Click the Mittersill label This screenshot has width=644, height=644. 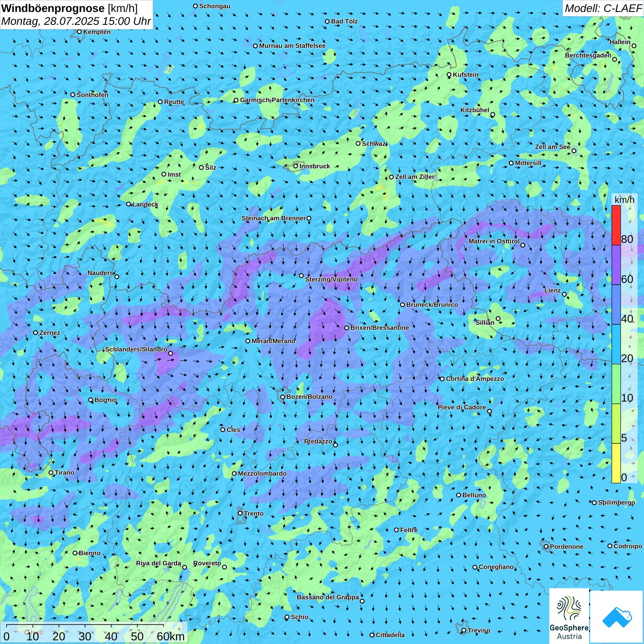529,163
